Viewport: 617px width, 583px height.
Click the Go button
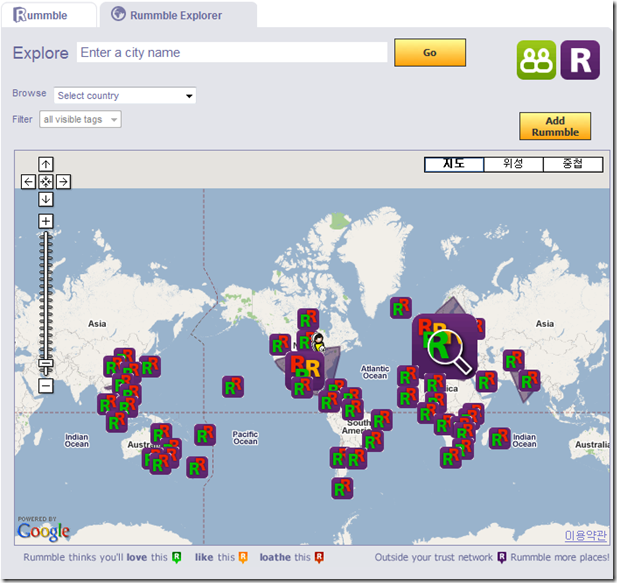pyautogui.click(x=430, y=52)
